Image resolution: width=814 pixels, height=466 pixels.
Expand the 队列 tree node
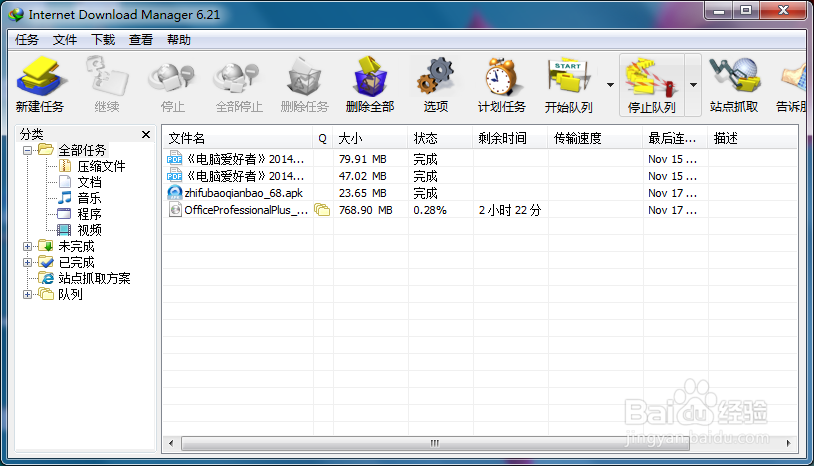(28, 295)
